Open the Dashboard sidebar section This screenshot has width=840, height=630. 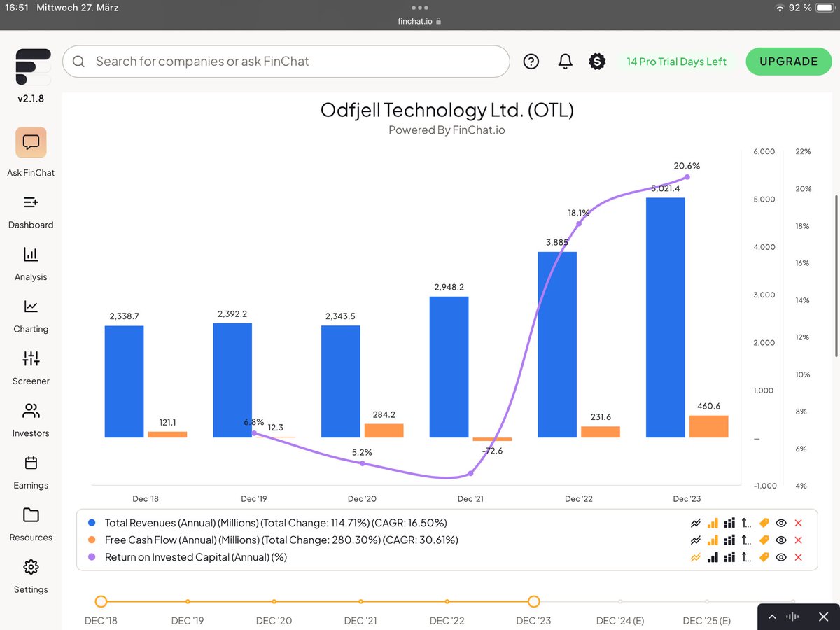pos(31,211)
